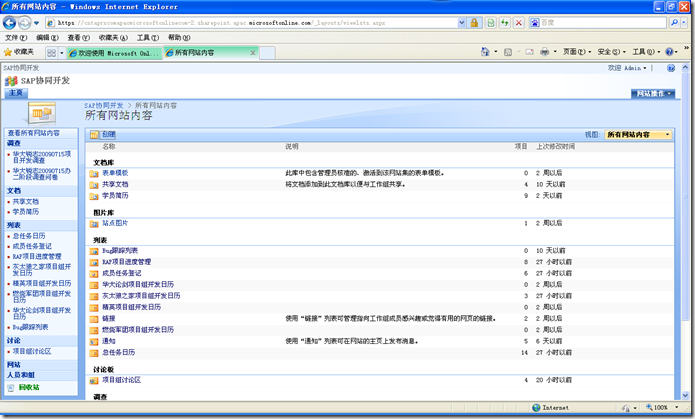Open the 编辑 menu
Screen dimensions: 695x419
pos(47,38)
